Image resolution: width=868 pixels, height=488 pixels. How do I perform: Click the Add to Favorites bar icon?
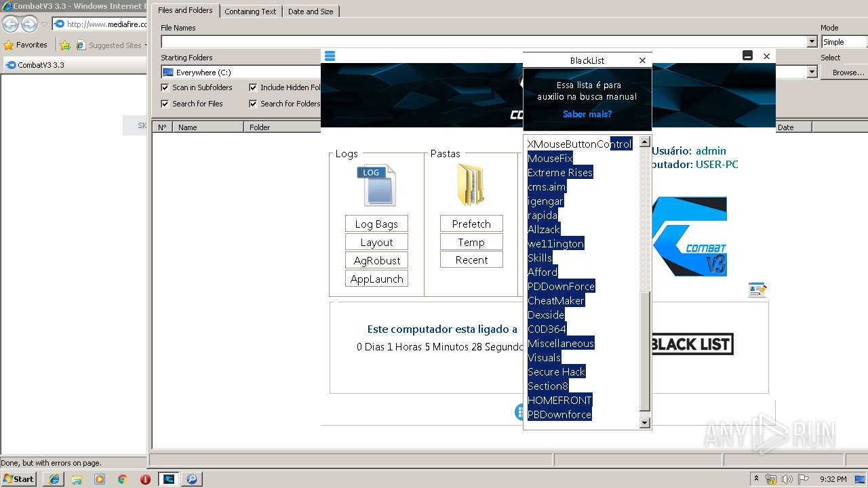coord(65,45)
